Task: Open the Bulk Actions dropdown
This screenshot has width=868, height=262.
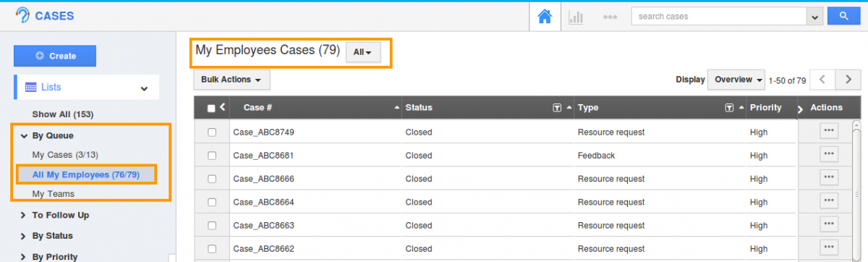Action: (231, 80)
